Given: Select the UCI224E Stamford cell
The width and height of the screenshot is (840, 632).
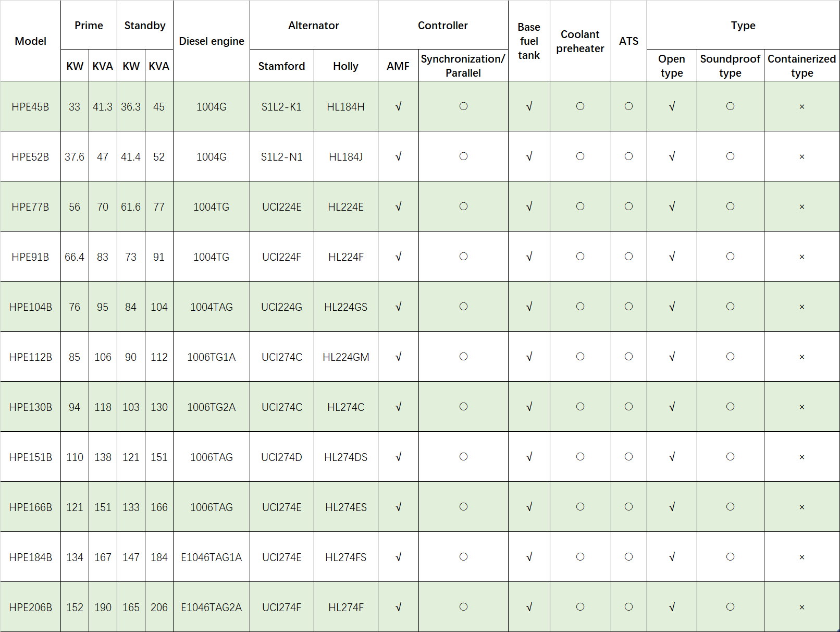Looking at the screenshot, I should (282, 206).
